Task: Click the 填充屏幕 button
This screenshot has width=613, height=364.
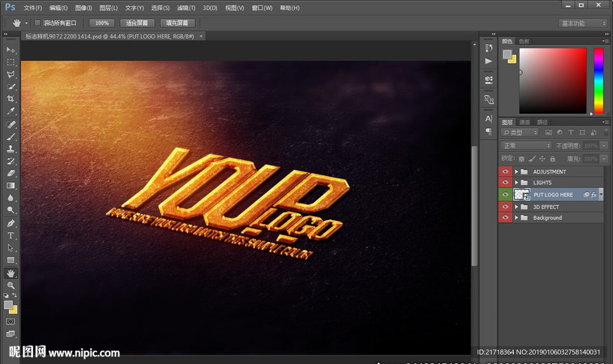Action: tap(177, 23)
